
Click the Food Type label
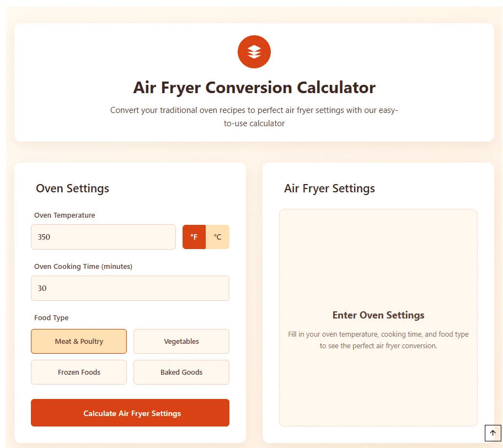click(x=51, y=317)
